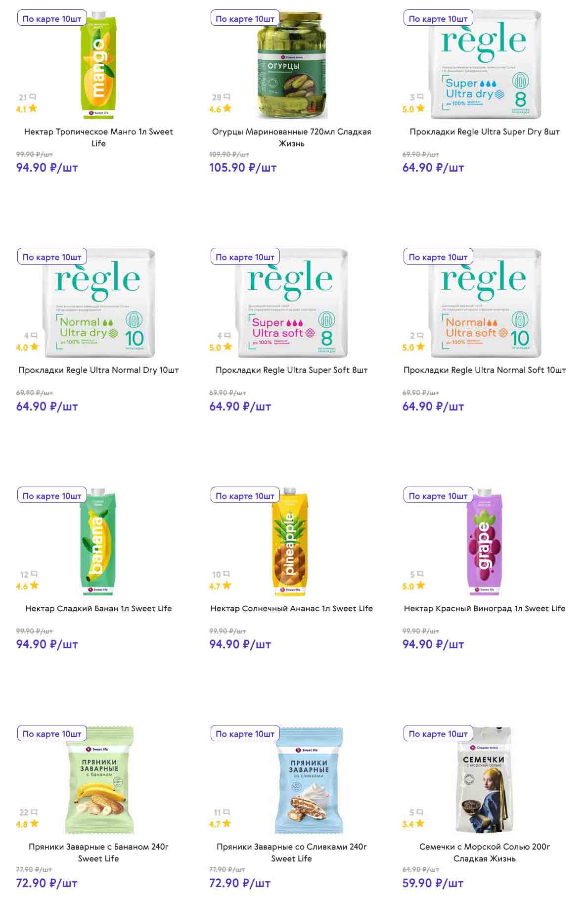
Task: Click the banana nectar rating star
Action: 34,586
